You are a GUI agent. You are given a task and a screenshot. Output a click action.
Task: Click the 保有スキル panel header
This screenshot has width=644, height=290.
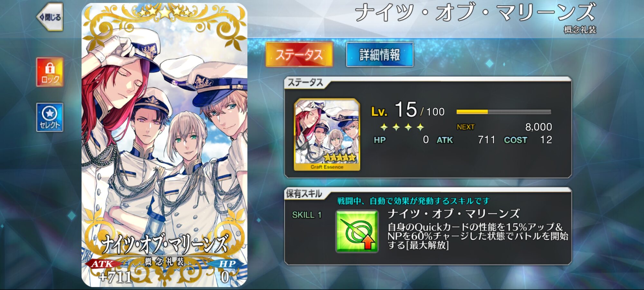pos(304,194)
